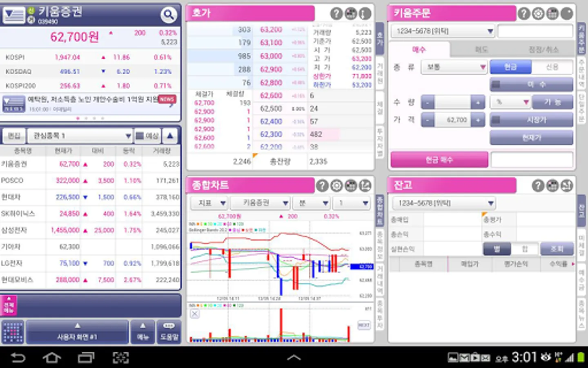Open the 1 period dropdown in chart
This screenshot has height=368, width=588.
(351, 203)
